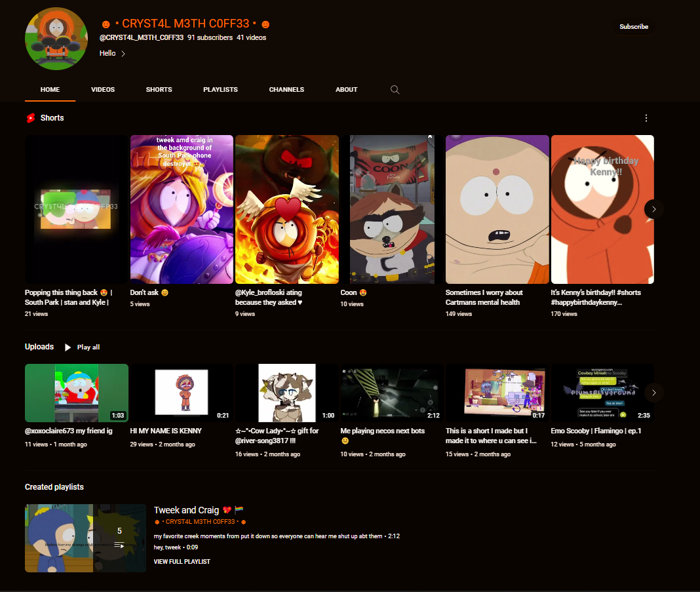Screen dimensions: 700x592
Task: Click playlist entry 'my favorite creek moments'
Action: 277,536
